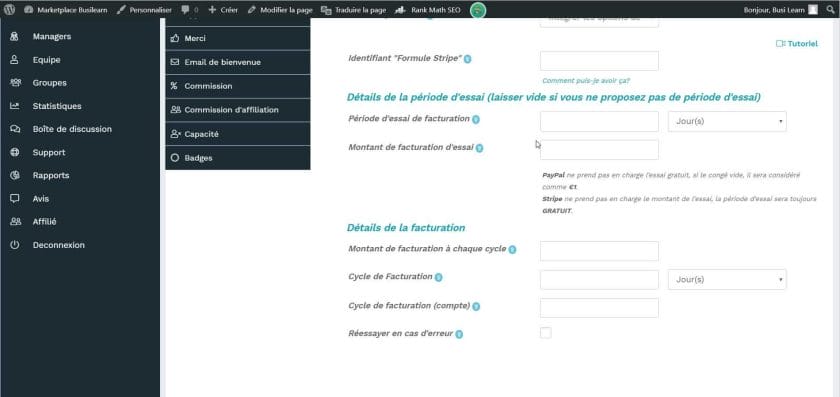Click the Montant de facturation d'essai field

coord(599,150)
